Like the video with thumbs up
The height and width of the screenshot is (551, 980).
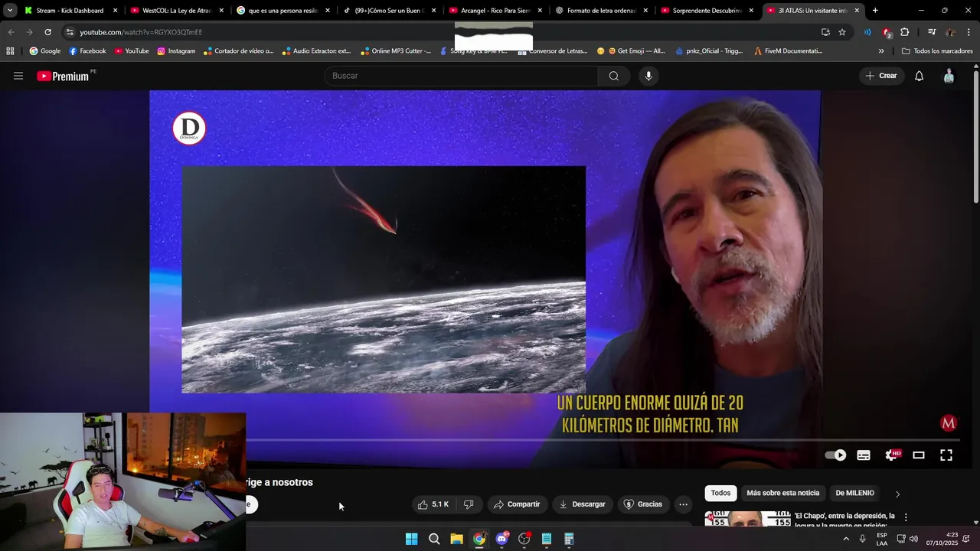click(433, 504)
